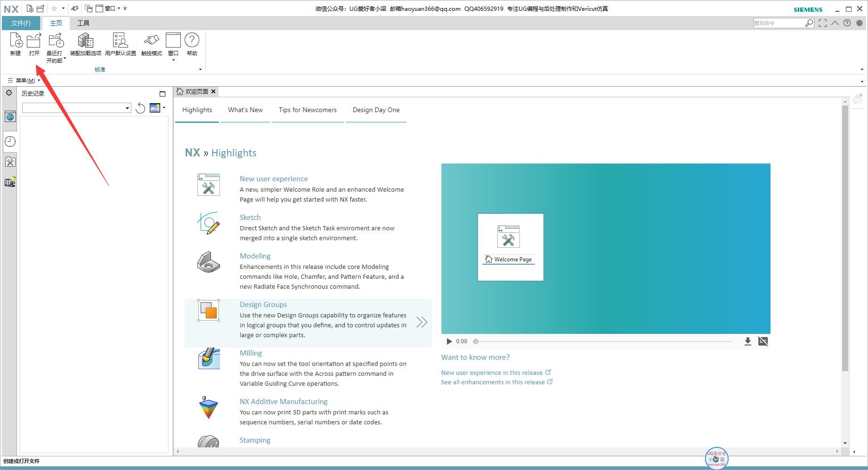
Task: Expand top border bar options arrow
Action: tap(862, 81)
